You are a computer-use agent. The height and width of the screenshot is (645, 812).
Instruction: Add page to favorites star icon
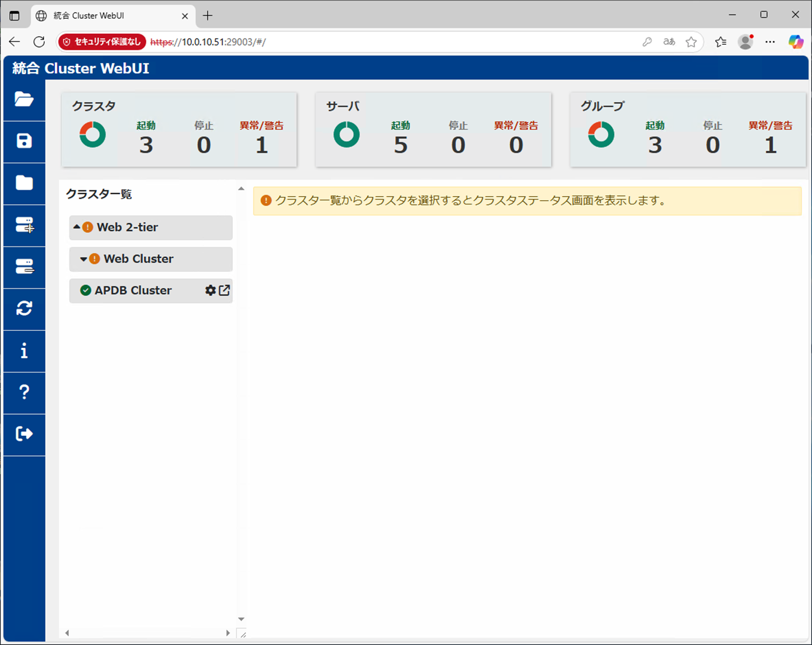point(692,41)
